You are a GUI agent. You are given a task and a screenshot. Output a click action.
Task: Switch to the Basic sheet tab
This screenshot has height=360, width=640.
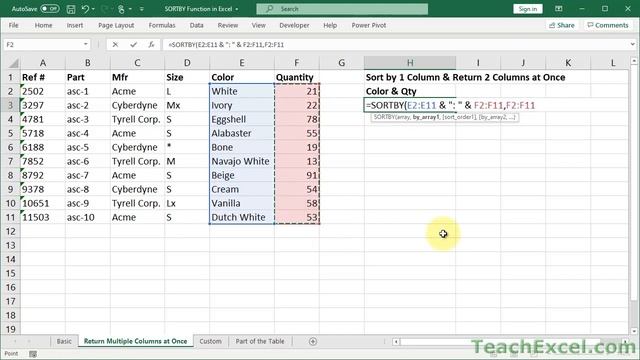pyautogui.click(x=64, y=341)
